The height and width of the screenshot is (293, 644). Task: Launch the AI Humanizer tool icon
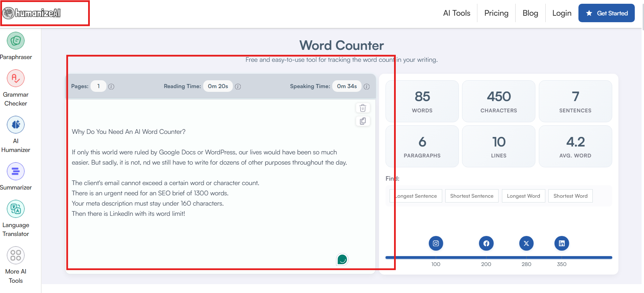point(16,125)
